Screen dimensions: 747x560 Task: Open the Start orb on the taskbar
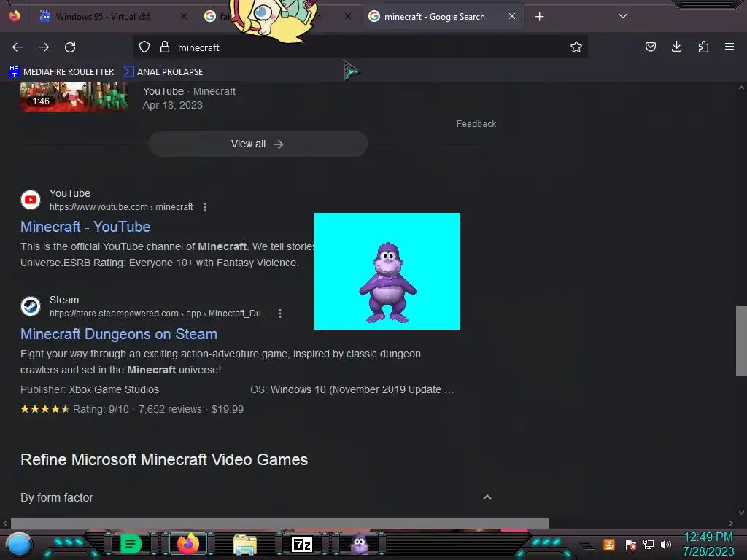(x=19, y=544)
